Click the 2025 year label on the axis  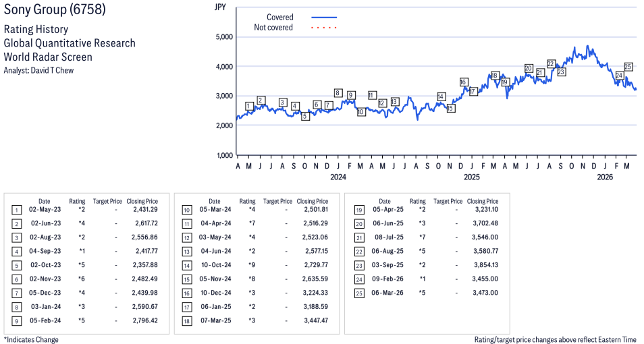471,177
